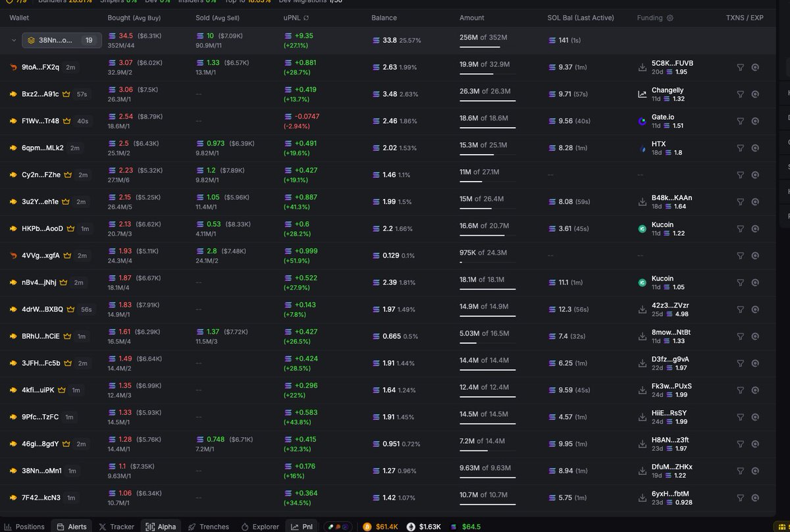Open the Positions tab
This screenshot has width=790, height=532.
pos(24,527)
